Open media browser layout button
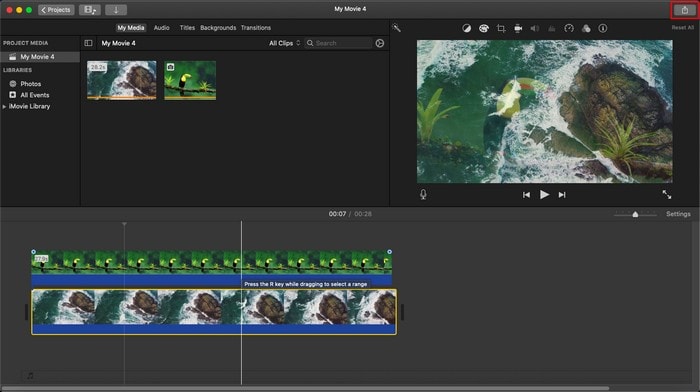700x392 pixels. click(x=90, y=10)
